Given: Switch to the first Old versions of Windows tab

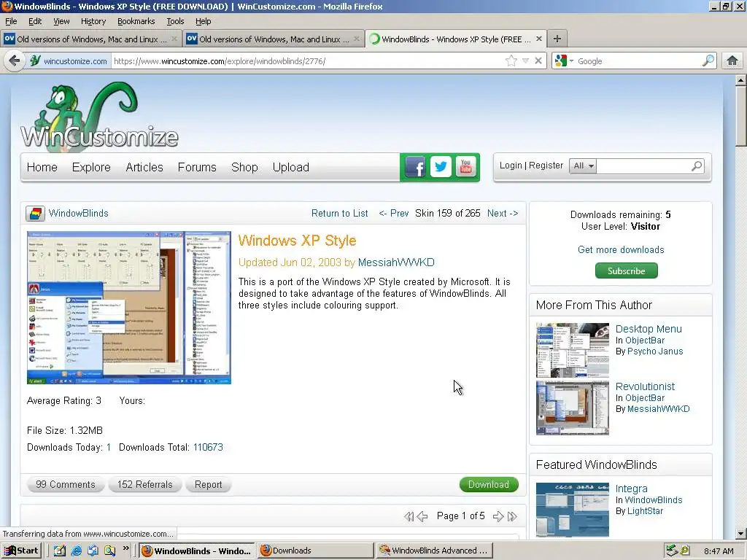Looking at the screenshot, I should coord(91,39).
